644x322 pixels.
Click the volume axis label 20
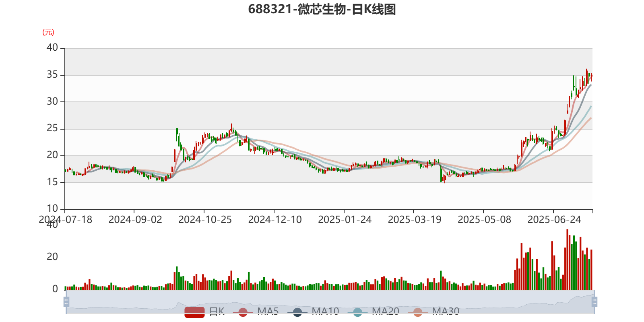pos(52,257)
